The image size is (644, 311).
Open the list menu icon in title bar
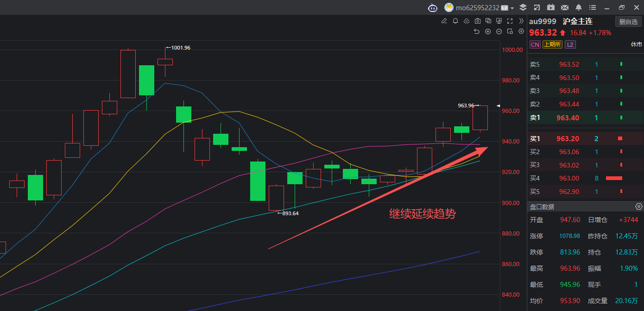tap(592, 7)
